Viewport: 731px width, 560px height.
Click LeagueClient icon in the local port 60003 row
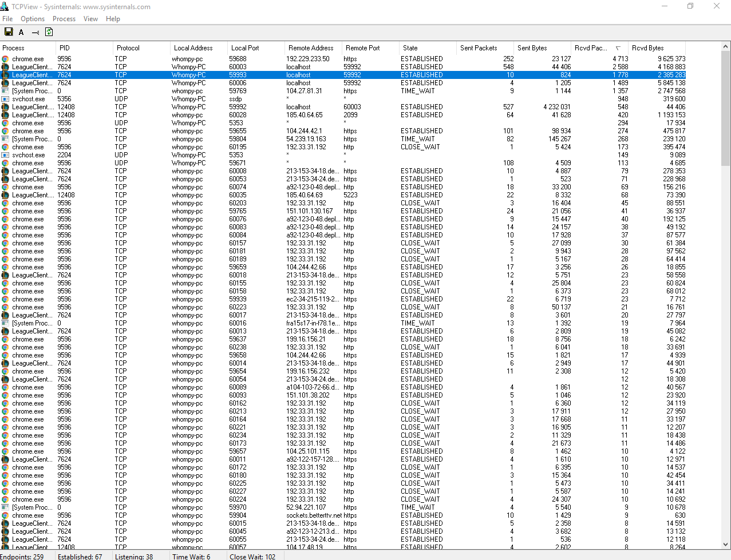coord(5,67)
